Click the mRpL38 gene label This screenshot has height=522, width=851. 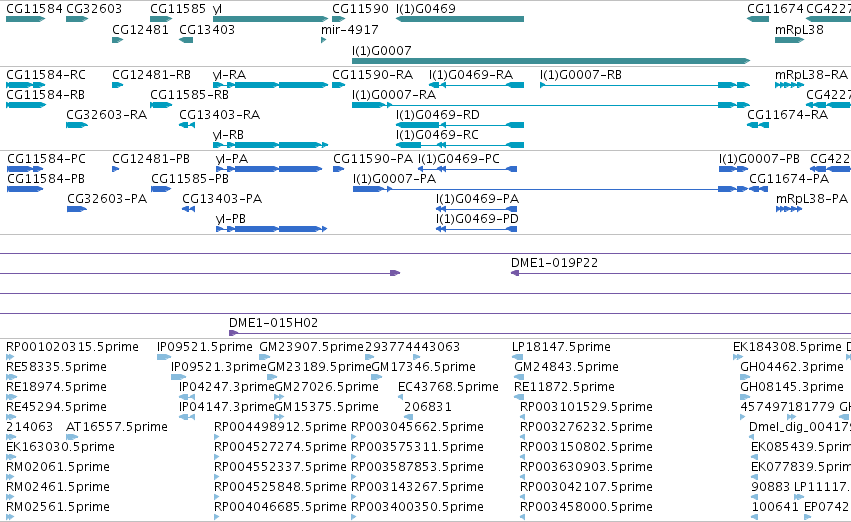(x=799, y=29)
